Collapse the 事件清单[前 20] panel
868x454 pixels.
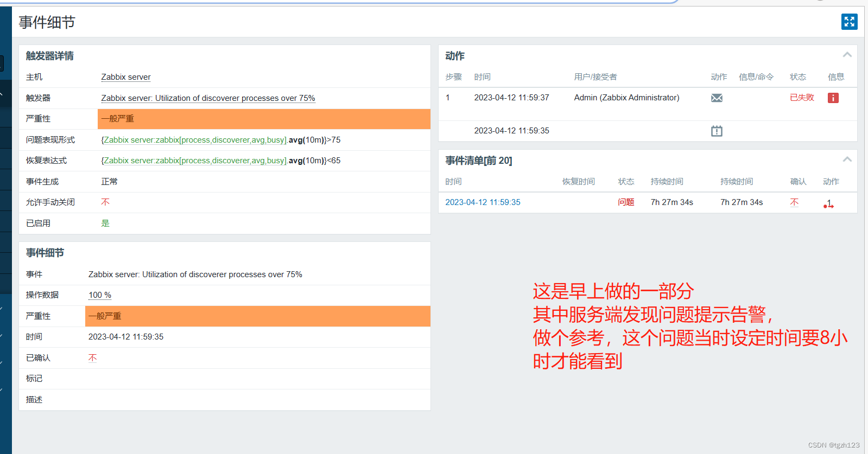point(847,159)
